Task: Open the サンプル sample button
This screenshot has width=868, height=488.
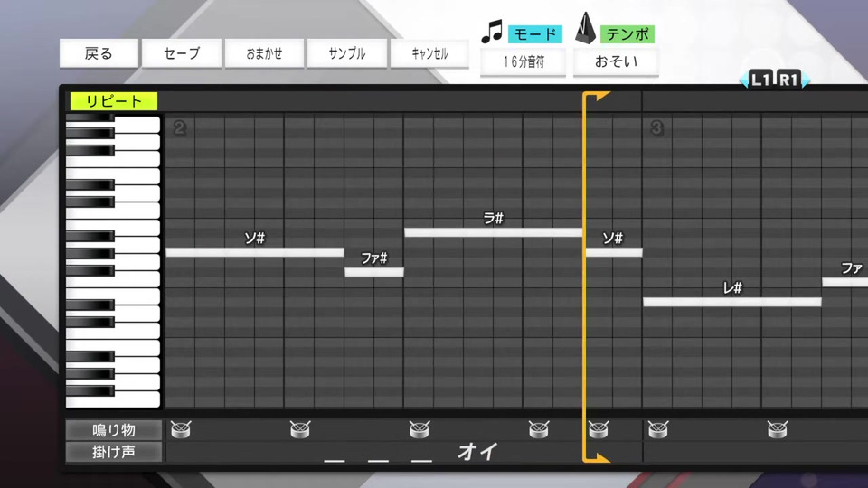Action: tap(346, 53)
